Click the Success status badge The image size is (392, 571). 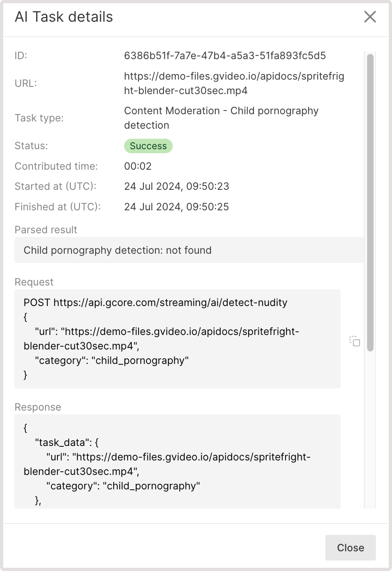pyautogui.click(x=148, y=146)
